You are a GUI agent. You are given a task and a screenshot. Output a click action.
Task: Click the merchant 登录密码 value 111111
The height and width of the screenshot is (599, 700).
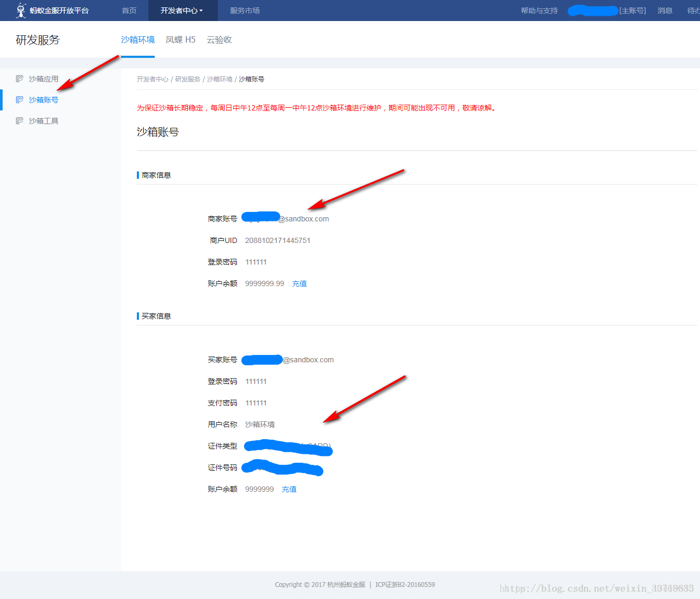tap(256, 262)
